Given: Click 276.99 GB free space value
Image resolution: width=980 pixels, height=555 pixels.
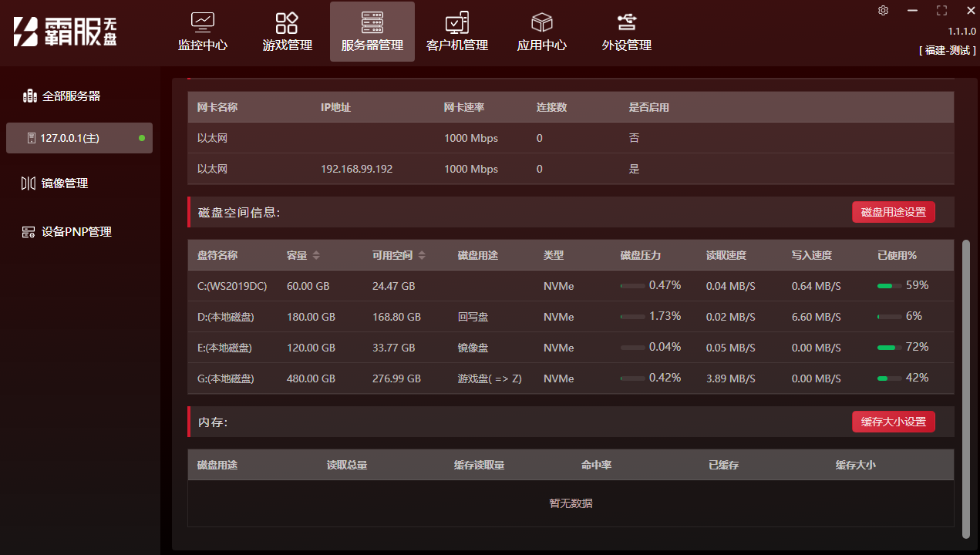Looking at the screenshot, I should (x=396, y=378).
